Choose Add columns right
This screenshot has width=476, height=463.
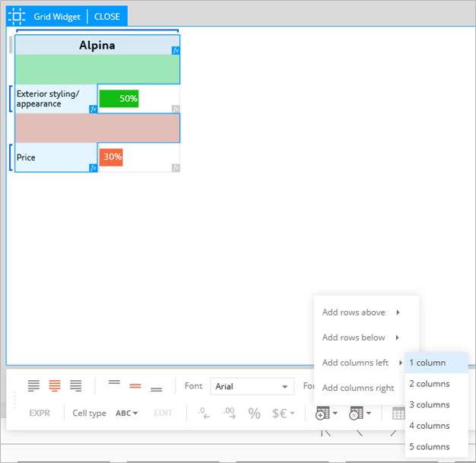[358, 388]
